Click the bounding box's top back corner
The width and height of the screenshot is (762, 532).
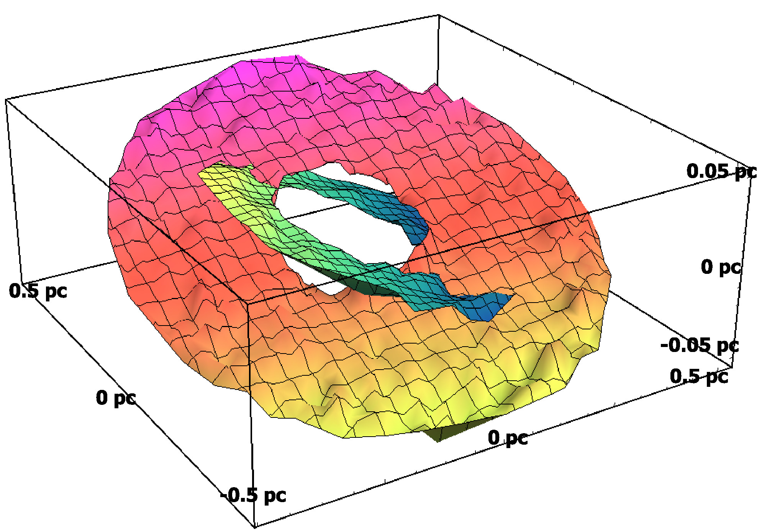(x=438, y=16)
